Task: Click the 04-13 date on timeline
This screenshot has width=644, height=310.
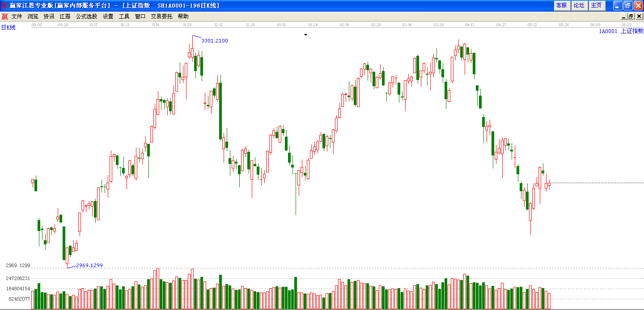Action: click(470, 25)
